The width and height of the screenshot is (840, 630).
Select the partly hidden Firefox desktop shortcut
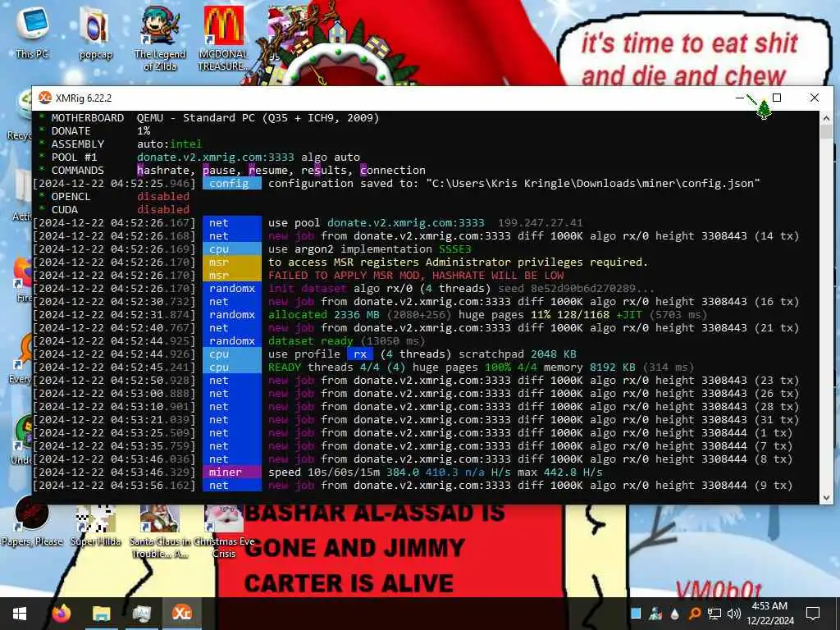pos(22,279)
